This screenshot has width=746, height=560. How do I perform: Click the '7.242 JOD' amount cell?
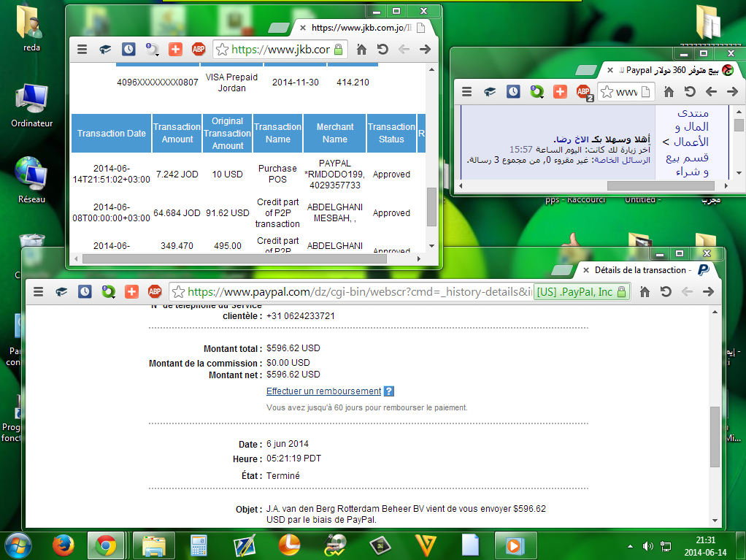(177, 174)
